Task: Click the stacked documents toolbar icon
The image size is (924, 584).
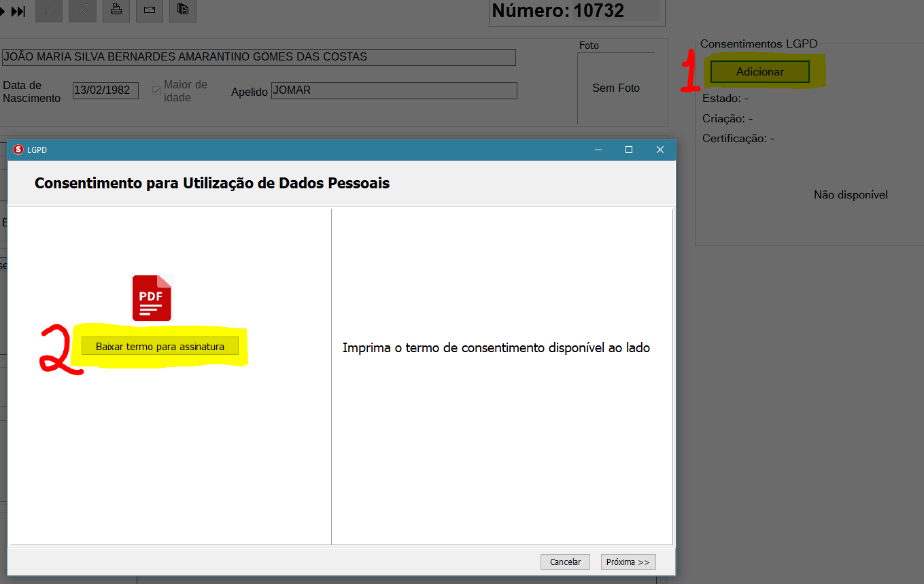Action: [x=183, y=10]
